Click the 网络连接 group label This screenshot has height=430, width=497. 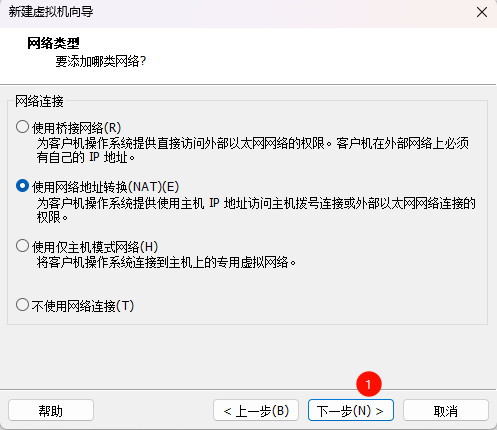click(39, 101)
